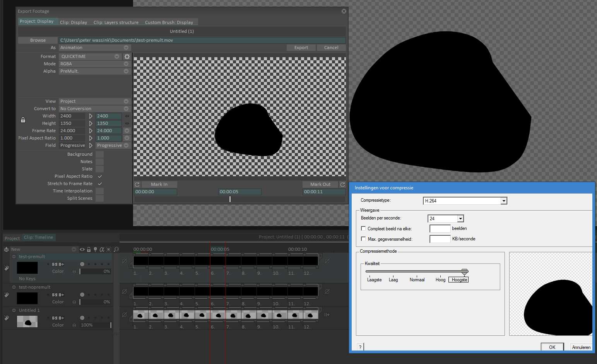597x364 pixels.
Task: Select the Clip: Timeline tab
Action: click(x=38, y=237)
